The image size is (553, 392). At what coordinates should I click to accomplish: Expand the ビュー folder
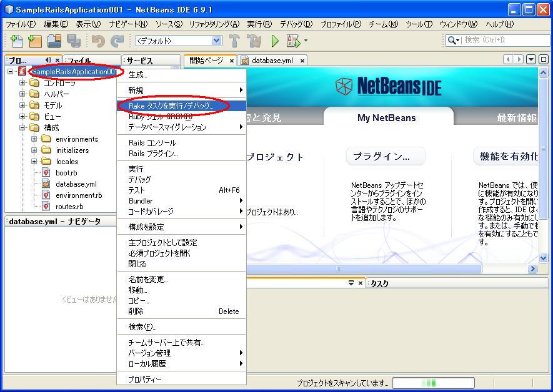[x=22, y=117]
